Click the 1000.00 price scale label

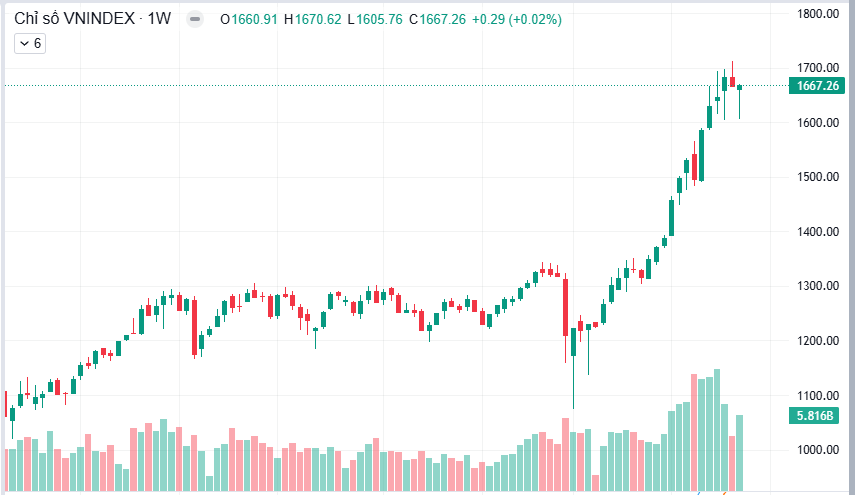click(818, 450)
